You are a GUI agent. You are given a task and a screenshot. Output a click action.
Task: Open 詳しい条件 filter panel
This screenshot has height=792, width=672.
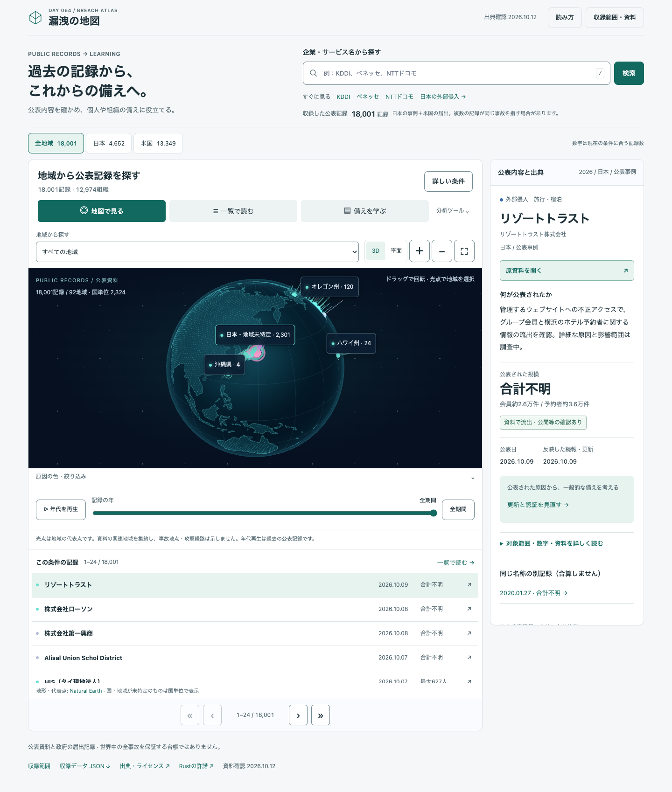coord(448,181)
